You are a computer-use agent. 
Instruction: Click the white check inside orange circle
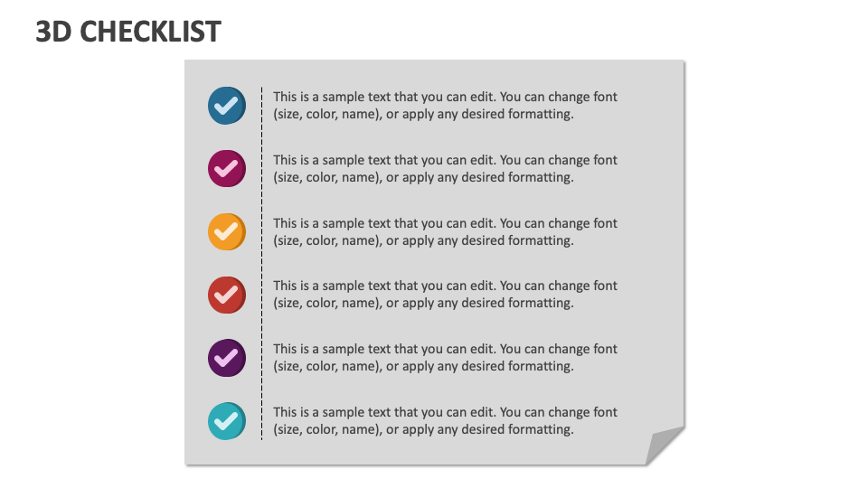point(226,231)
